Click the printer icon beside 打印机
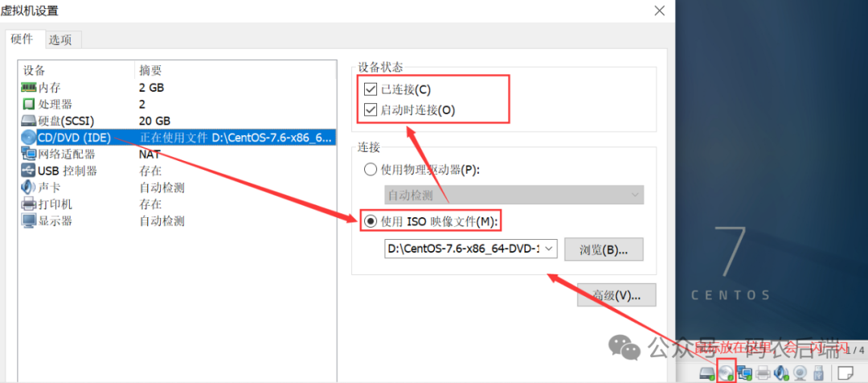This screenshot has width=868, height=383. (x=28, y=204)
